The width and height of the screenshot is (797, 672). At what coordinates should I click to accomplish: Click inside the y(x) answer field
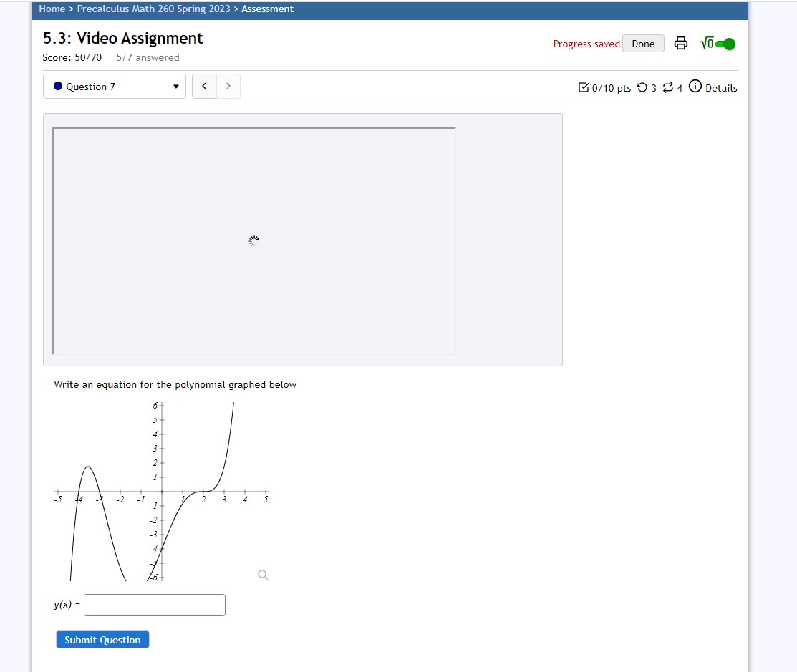pos(154,605)
